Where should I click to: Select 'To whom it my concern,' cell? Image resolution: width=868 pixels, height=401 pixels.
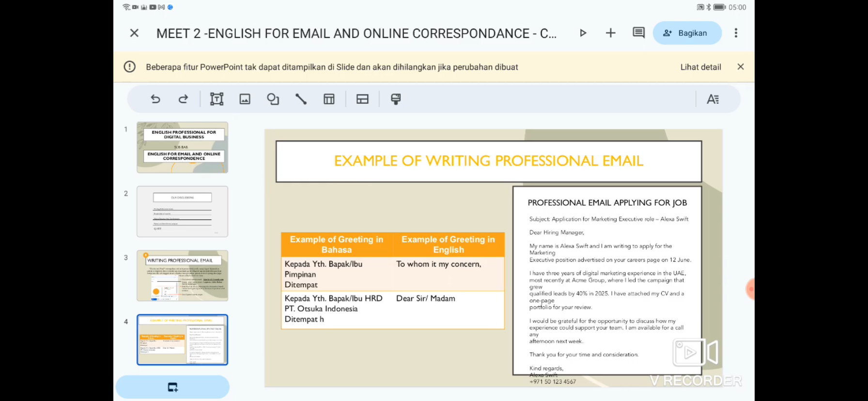pyautogui.click(x=449, y=274)
